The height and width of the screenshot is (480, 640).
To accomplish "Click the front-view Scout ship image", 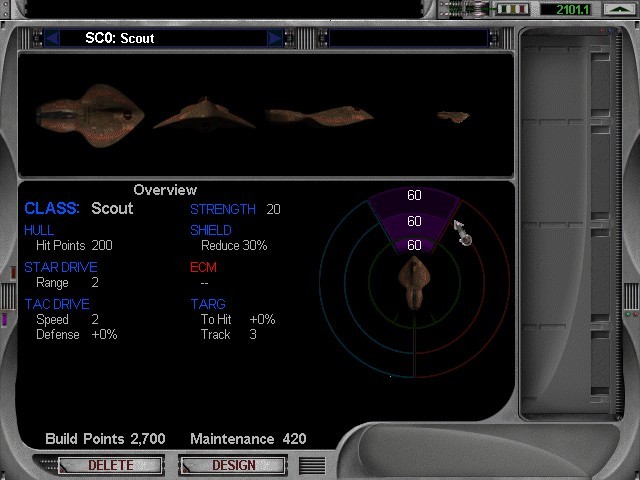I will pos(204,114).
